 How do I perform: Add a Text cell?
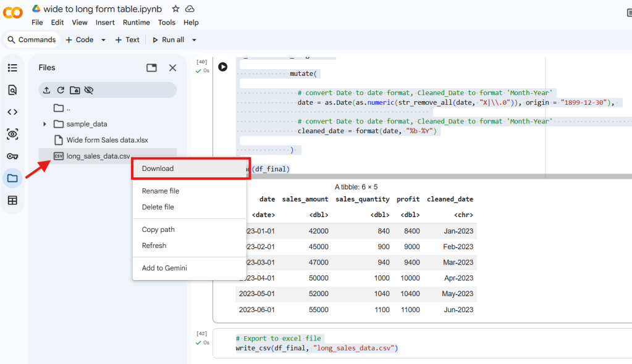pos(127,39)
